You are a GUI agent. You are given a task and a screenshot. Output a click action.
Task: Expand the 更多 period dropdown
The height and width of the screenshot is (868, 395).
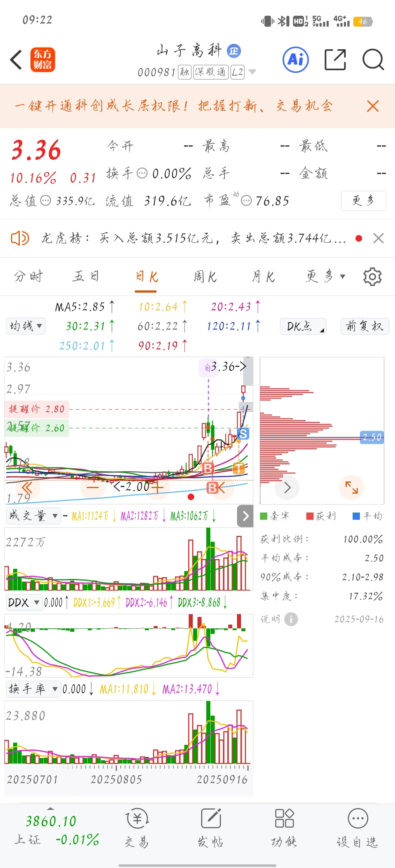(326, 277)
